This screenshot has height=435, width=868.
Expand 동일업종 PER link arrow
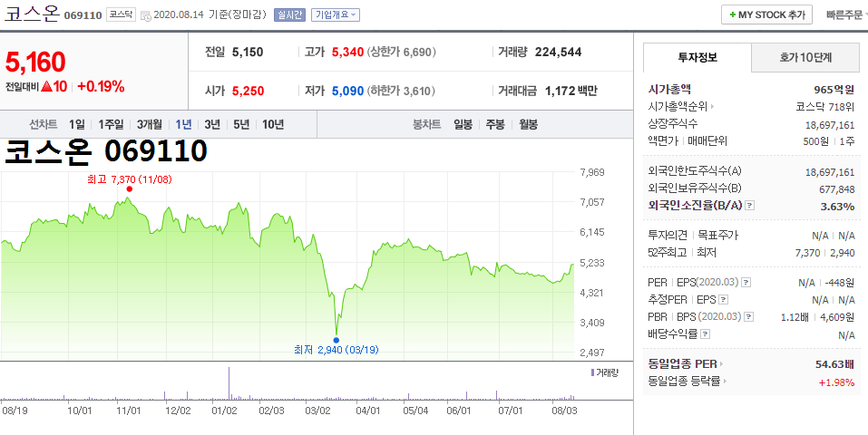point(721,364)
